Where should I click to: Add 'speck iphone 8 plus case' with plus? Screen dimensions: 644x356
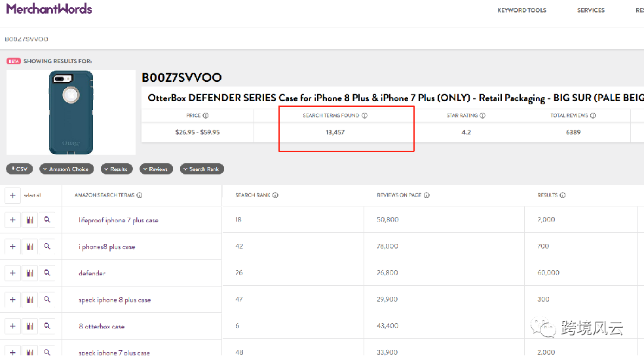click(12, 300)
